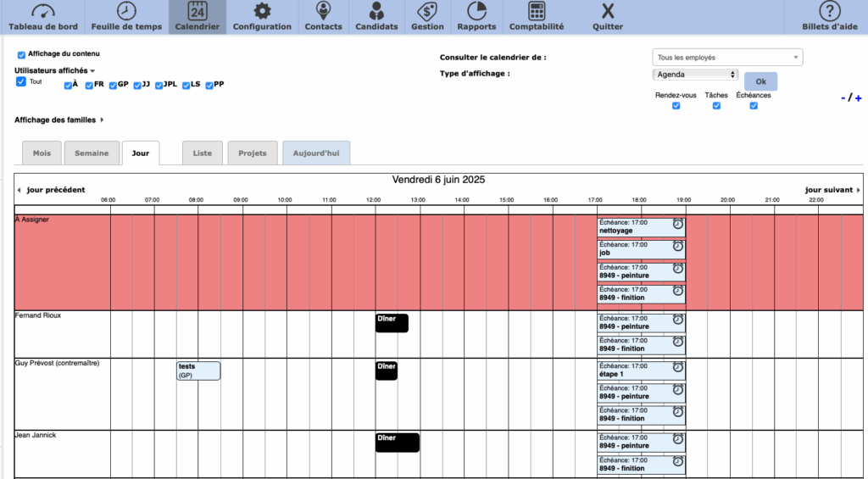Open the Rapports pie chart icon

476,12
